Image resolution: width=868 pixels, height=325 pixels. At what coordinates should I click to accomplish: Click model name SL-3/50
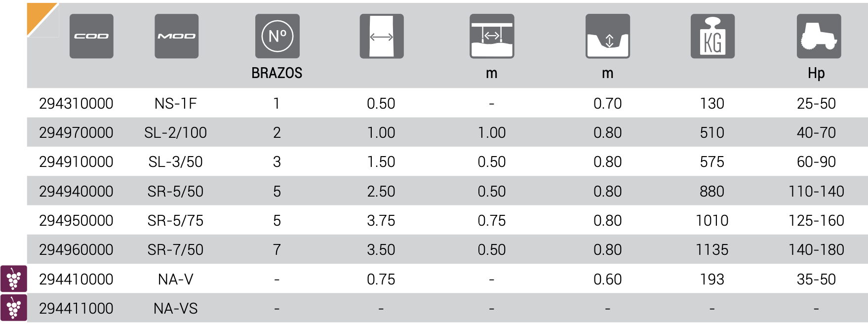[176, 162]
